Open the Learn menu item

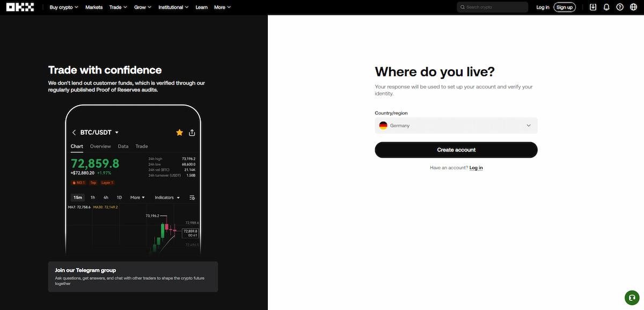tap(201, 7)
